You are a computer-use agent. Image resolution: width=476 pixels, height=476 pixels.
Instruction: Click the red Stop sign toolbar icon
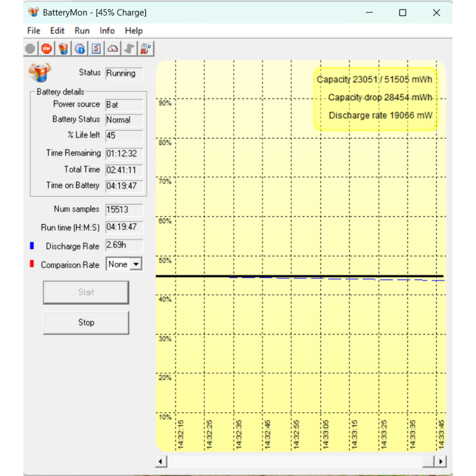click(x=46, y=49)
